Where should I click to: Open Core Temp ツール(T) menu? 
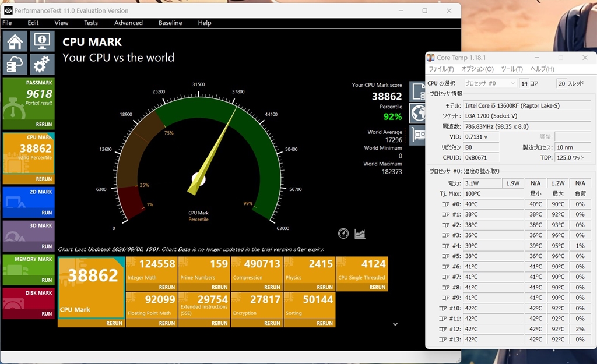tap(512, 69)
